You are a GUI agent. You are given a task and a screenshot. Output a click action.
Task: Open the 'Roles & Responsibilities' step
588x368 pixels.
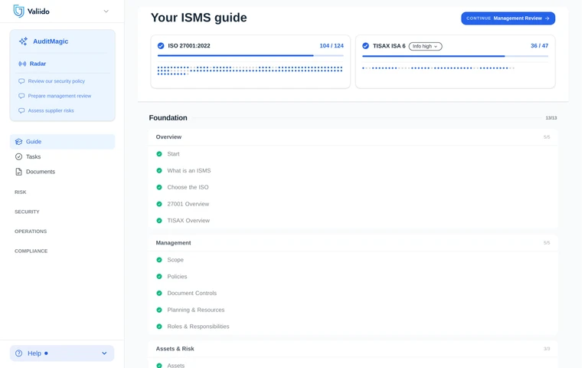[x=198, y=327]
